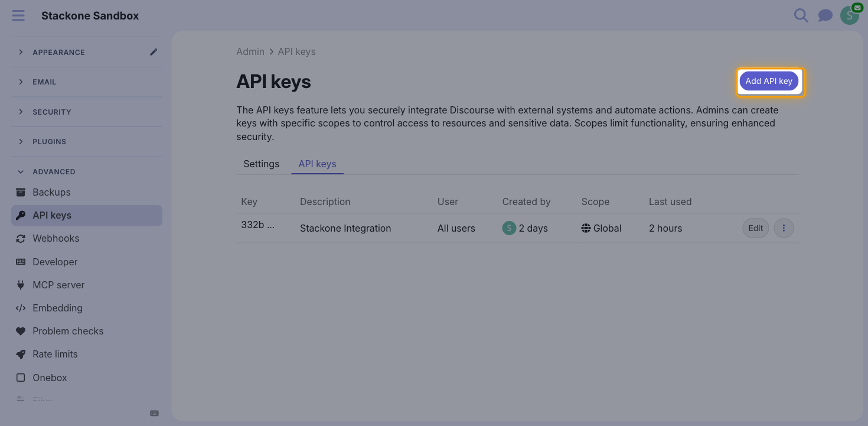Open the search magnifier icon
868x426 pixels.
[801, 15]
